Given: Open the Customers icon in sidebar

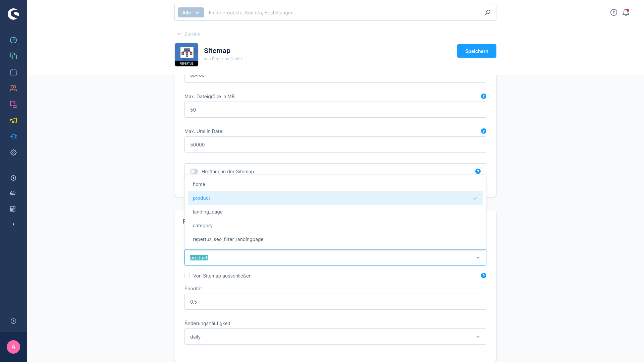Looking at the screenshot, I should [13, 88].
